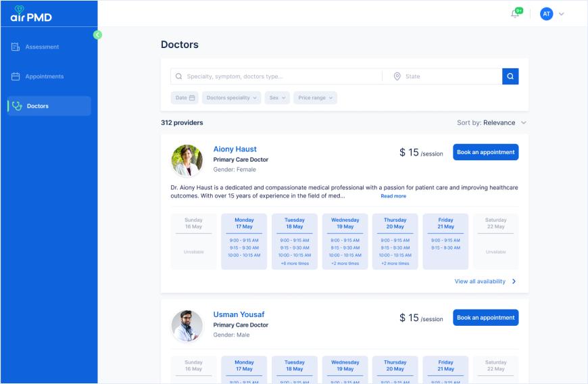Click the location pin icon
The image size is (588, 384).
397,76
